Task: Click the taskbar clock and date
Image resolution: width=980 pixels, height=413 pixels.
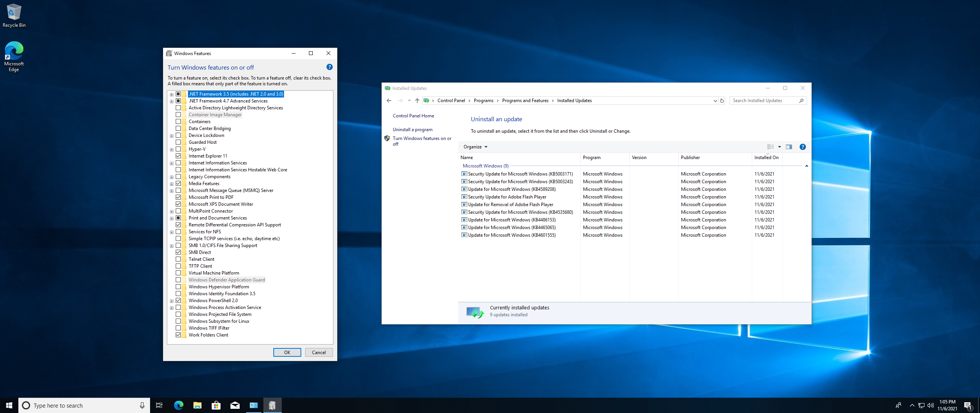Action: pyautogui.click(x=947, y=405)
